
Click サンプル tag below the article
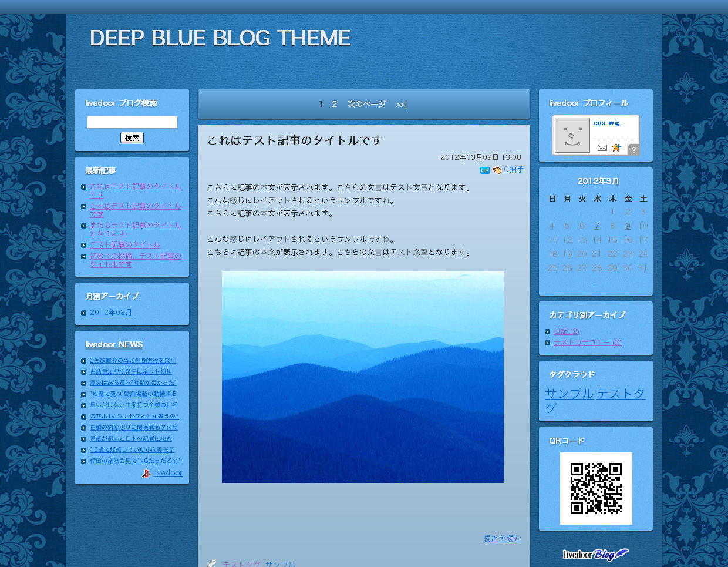[280, 565]
